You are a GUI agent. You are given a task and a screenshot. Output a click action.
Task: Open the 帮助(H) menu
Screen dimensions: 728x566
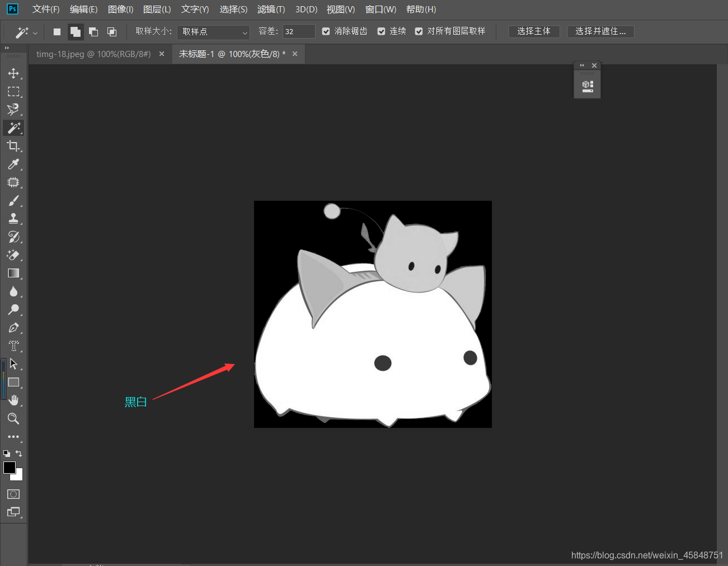pyautogui.click(x=421, y=10)
